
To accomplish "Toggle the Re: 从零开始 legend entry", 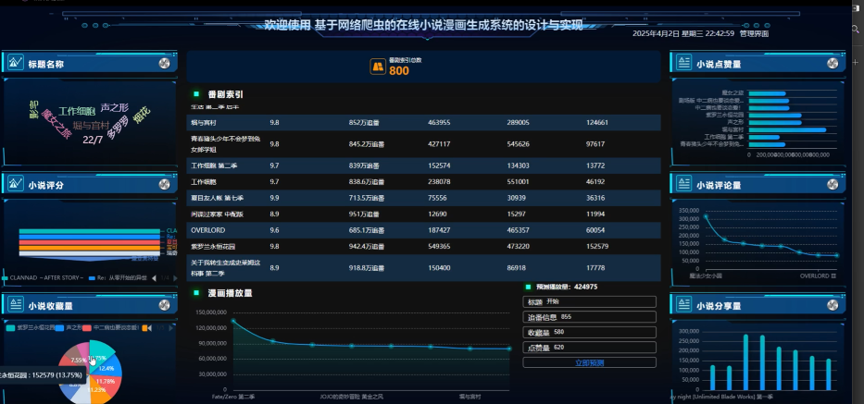I will (x=117, y=278).
